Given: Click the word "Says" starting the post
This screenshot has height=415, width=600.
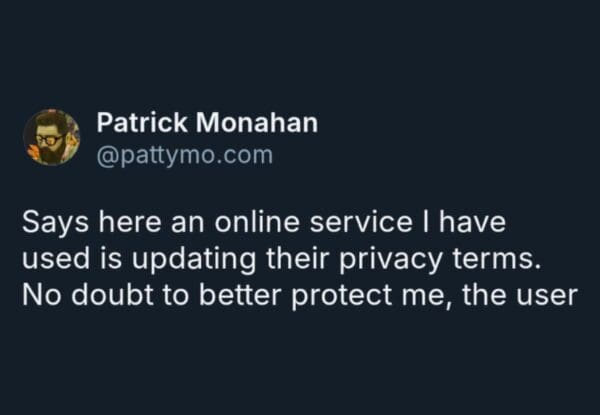Looking at the screenshot, I should [x=49, y=220].
